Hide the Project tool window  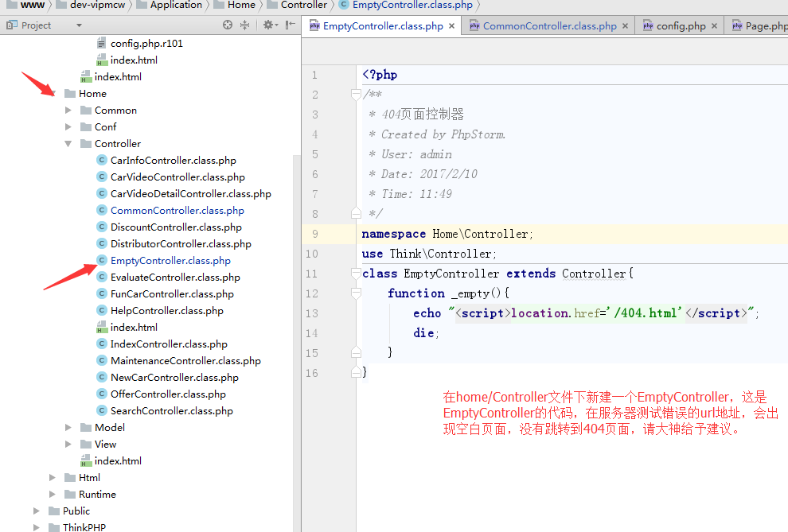(x=290, y=25)
